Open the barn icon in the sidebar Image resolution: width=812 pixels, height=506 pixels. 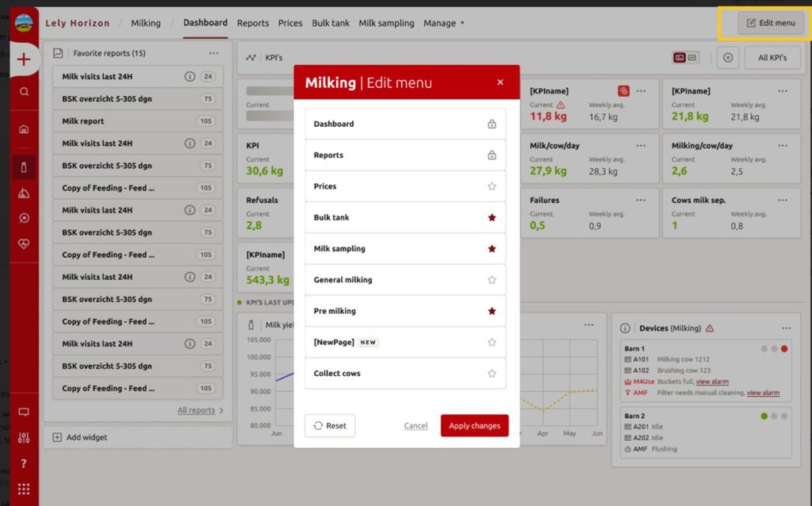click(24, 129)
